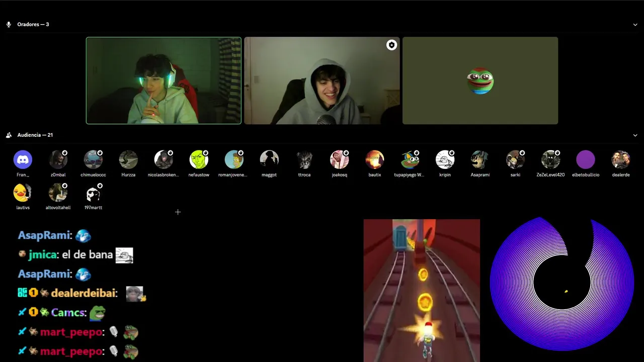Image resolution: width=644 pixels, height=362 pixels.
Task: Click jmica's chat username
Action: tap(42, 254)
